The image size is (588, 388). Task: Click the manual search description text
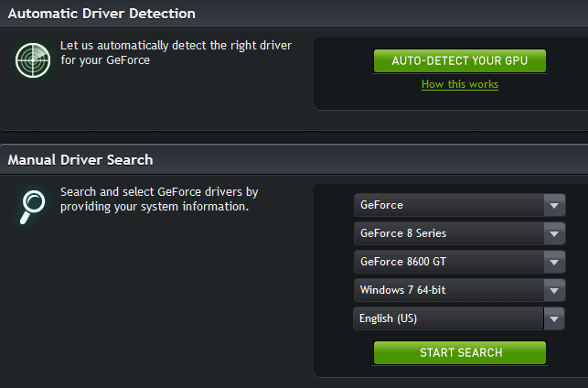click(x=159, y=199)
